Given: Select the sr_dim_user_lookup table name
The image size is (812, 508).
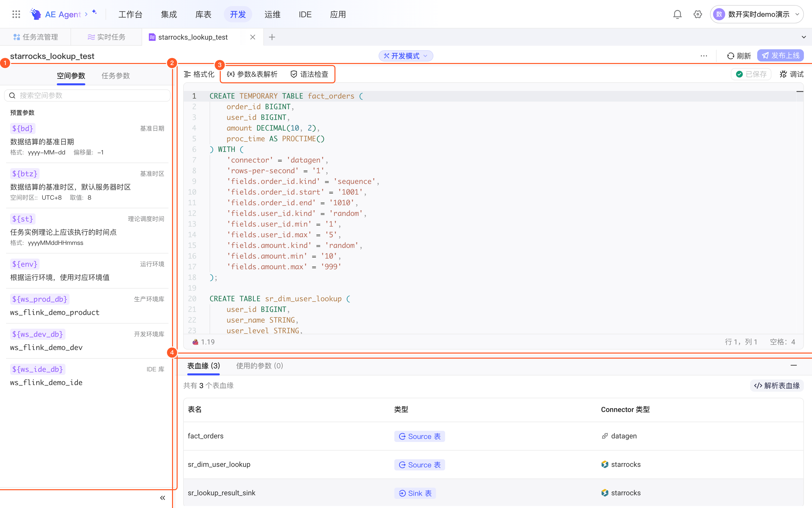Looking at the screenshot, I should pos(219,464).
